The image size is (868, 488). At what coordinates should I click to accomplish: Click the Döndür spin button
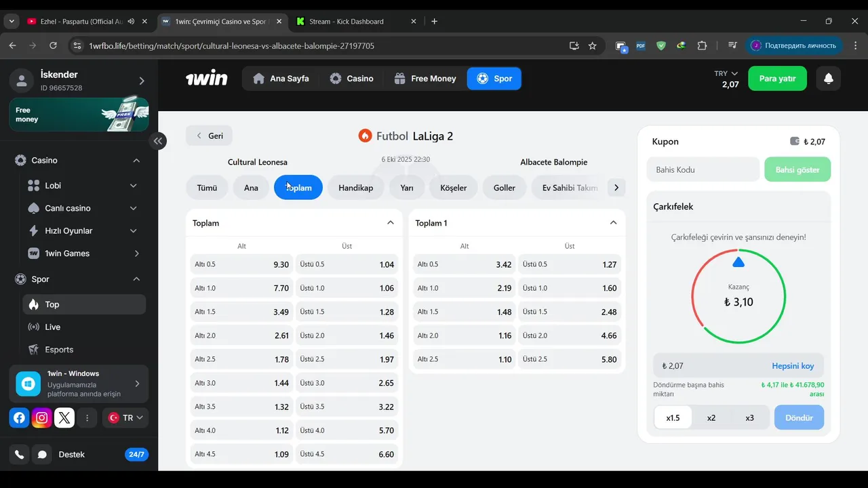coord(799,418)
